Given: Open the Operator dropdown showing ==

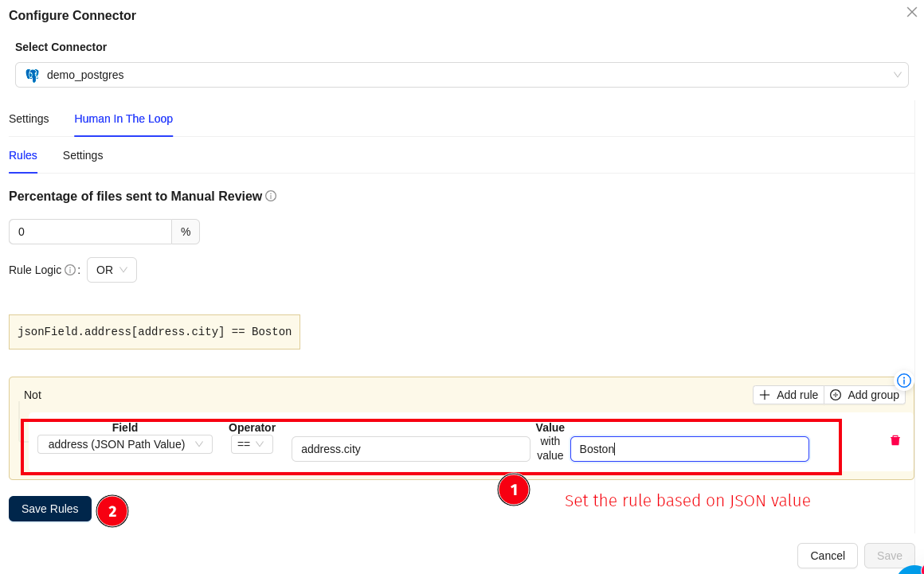Looking at the screenshot, I should click(252, 443).
